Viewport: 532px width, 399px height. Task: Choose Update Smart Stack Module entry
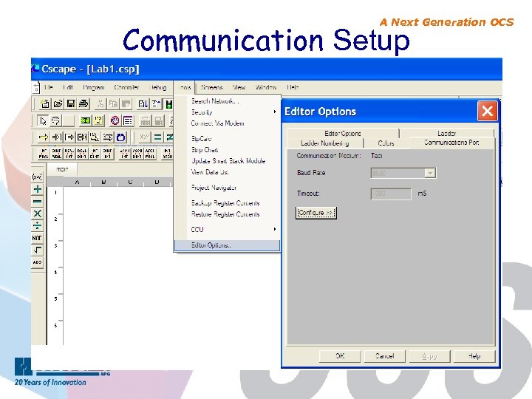[228, 161]
